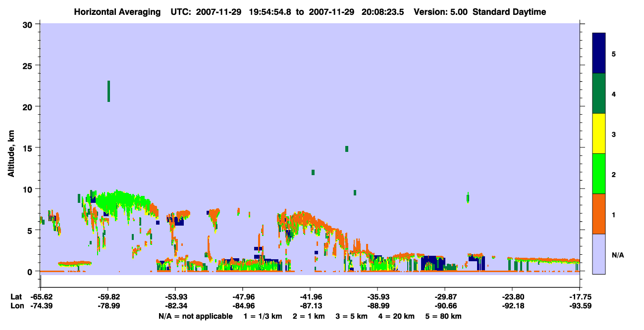Click the lavender N/A colorbar segment
Image resolution: width=644 pixels, height=330 pixels.
pos(599,254)
